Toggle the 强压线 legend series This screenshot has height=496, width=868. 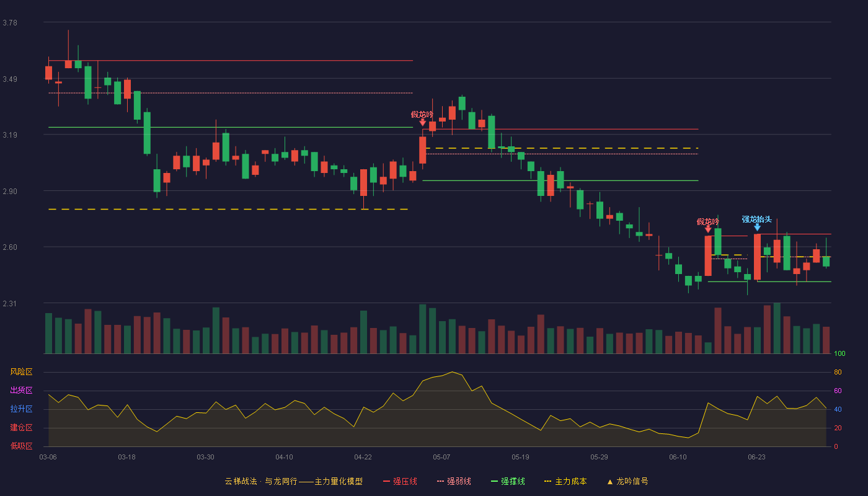405,481
